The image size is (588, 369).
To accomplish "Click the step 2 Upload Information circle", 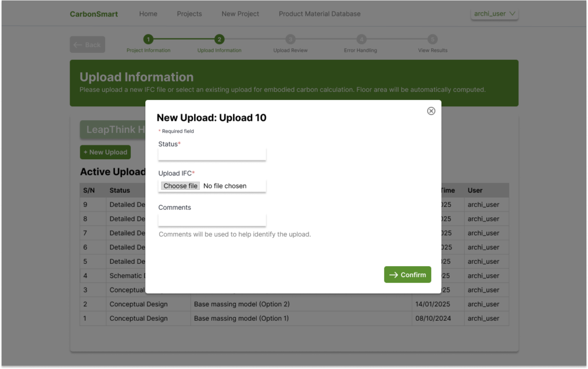I will coord(219,40).
